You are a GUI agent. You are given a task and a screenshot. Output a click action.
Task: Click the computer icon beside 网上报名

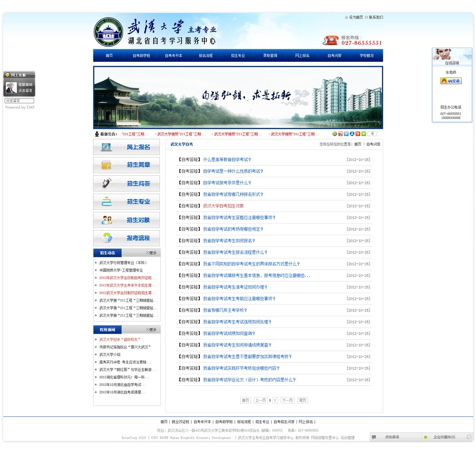click(106, 147)
